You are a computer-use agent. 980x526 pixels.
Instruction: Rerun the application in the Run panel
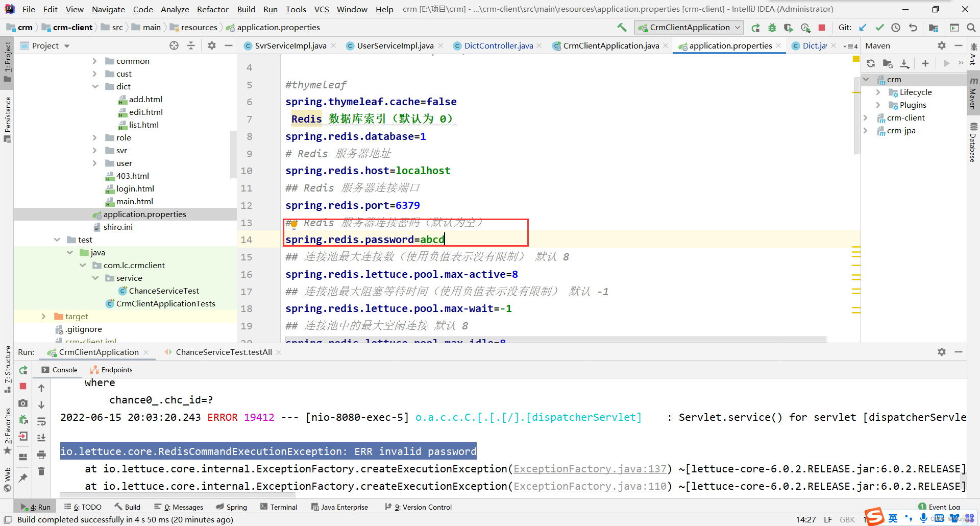click(x=23, y=370)
